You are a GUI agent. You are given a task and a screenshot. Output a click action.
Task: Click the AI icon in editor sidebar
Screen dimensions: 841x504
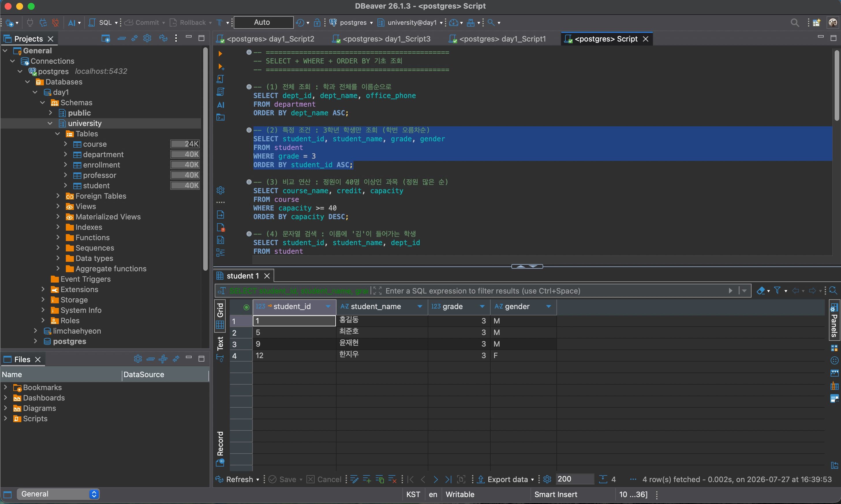[x=220, y=105]
